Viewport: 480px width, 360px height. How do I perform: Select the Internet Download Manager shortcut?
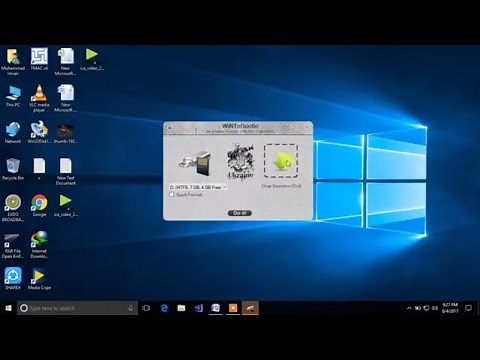click(39, 245)
